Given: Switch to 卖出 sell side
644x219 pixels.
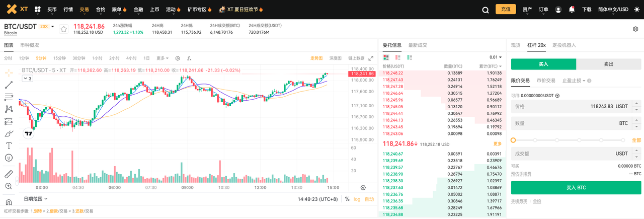Looking at the screenshot, I should click(609, 64).
